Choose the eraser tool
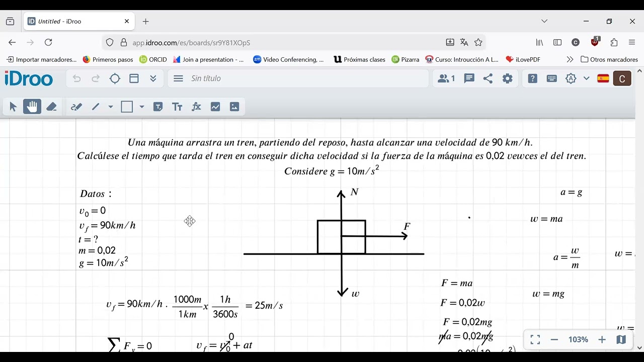This screenshot has height=362, width=644. [51, 107]
